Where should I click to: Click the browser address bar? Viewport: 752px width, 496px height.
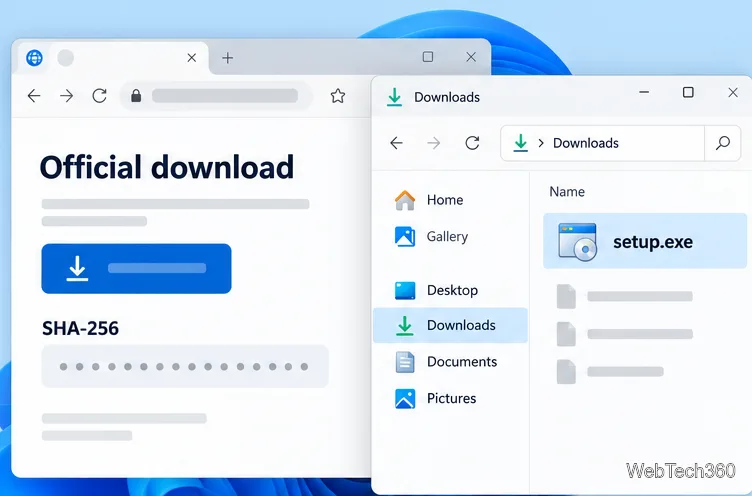point(217,96)
